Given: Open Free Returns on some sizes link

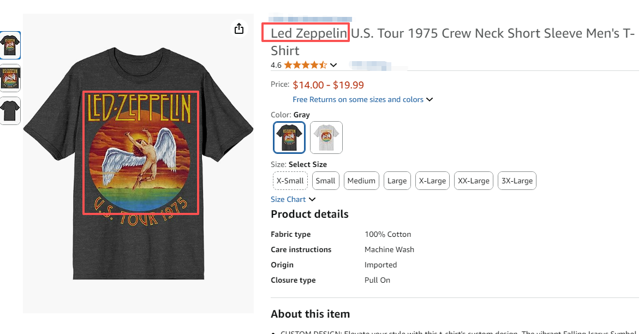Looking at the screenshot, I should tap(358, 100).
